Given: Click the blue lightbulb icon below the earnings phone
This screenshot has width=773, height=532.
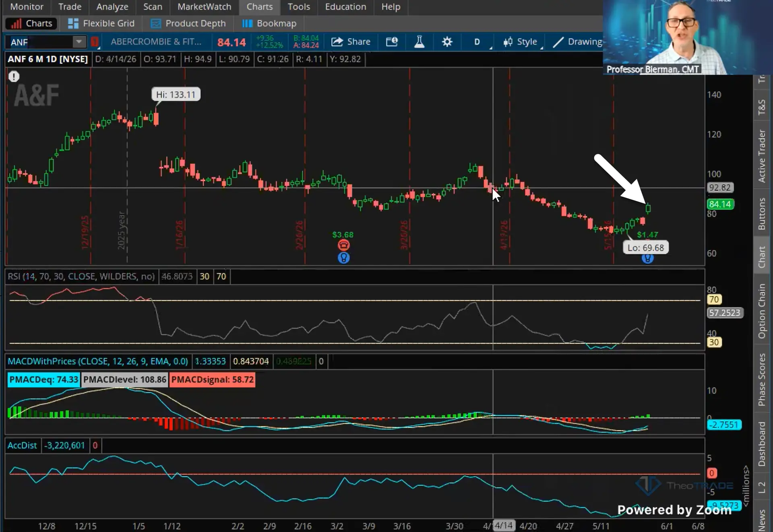Looking at the screenshot, I should [343, 258].
